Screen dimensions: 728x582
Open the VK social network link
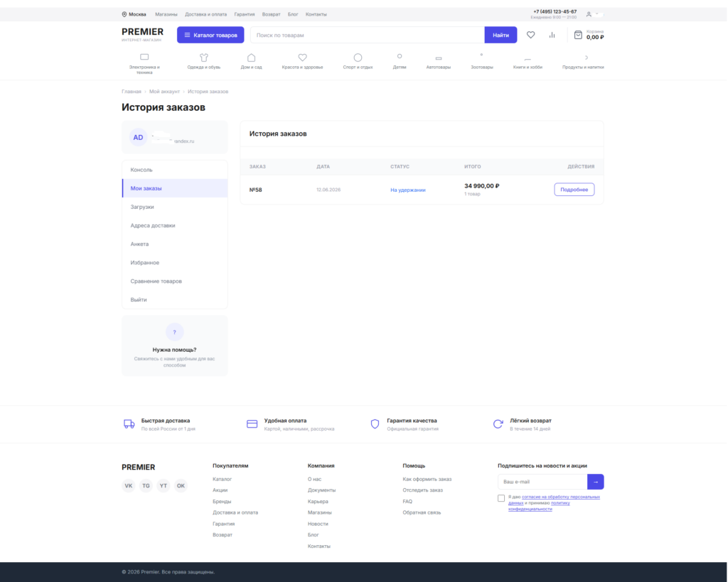(129, 485)
